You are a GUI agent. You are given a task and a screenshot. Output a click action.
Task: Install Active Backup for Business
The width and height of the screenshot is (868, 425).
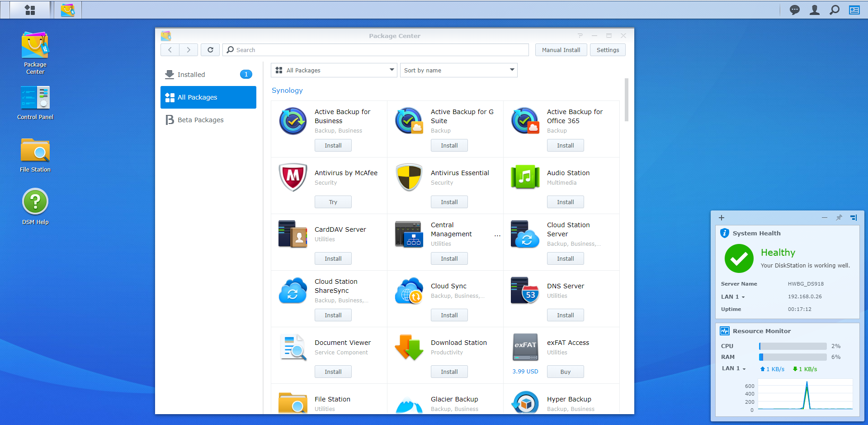tap(333, 145)
